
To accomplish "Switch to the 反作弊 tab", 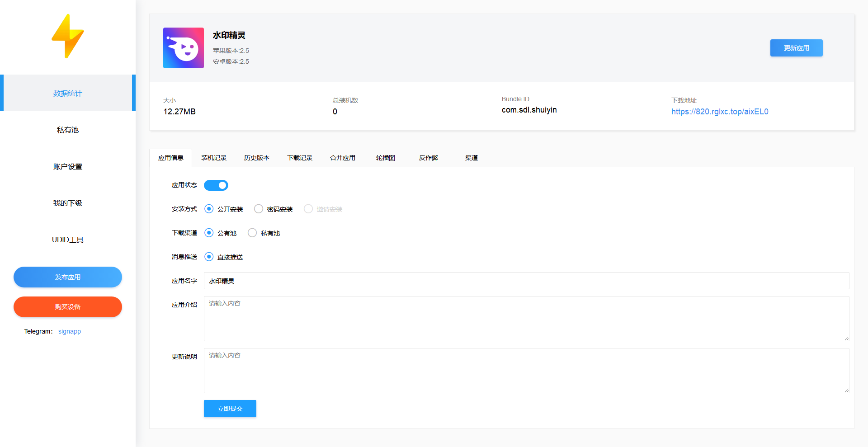I will point(429,158).
